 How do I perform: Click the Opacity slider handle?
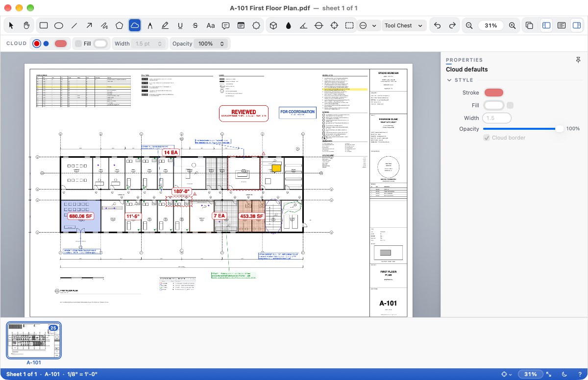tap(559, 129)
